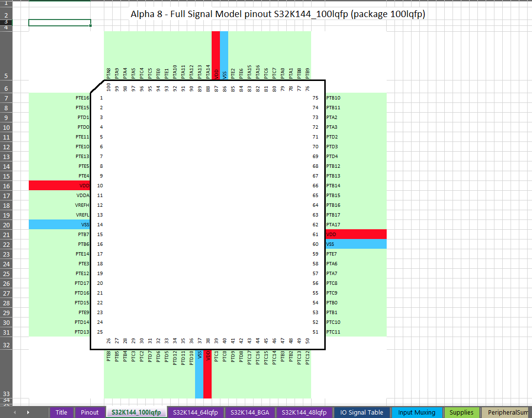Click the red VDD cell at pin 61
The width and height of the screenshot is (532, 418).
pos(356,234)
